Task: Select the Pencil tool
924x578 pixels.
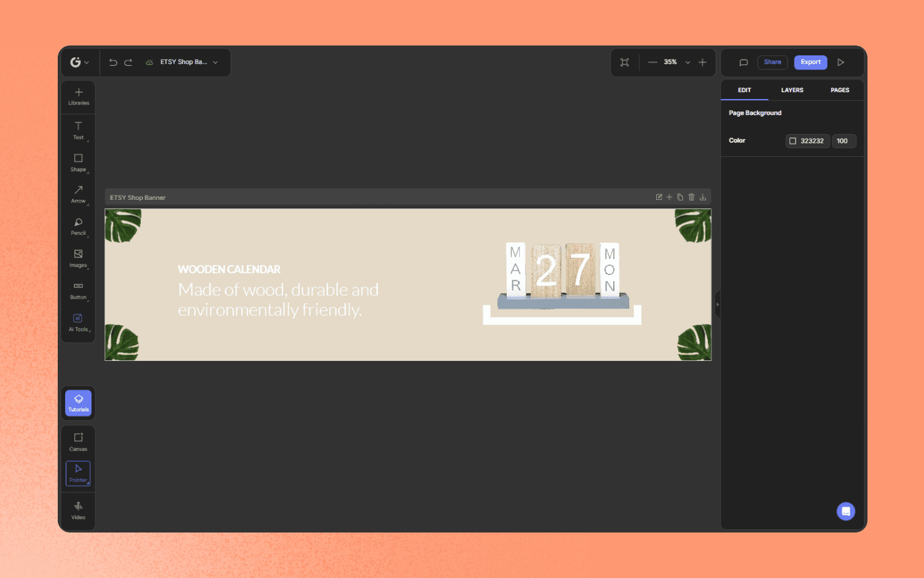Action: point(79,226)
